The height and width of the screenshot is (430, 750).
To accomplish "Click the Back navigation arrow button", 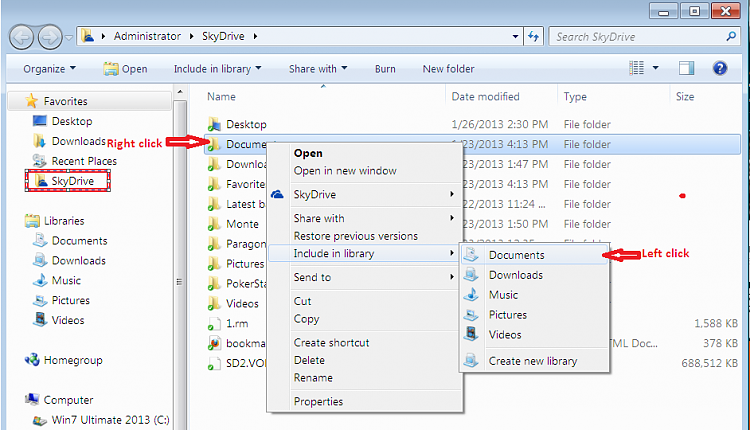I will coord(21,37).
